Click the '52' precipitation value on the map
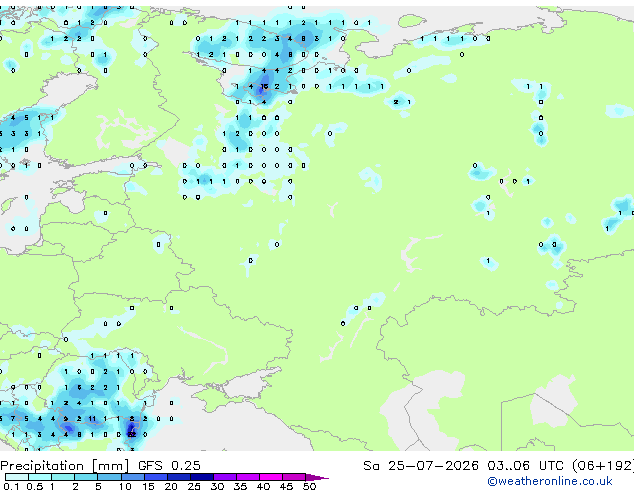Viewport: 634px width, 490px height. coord(132,435)
